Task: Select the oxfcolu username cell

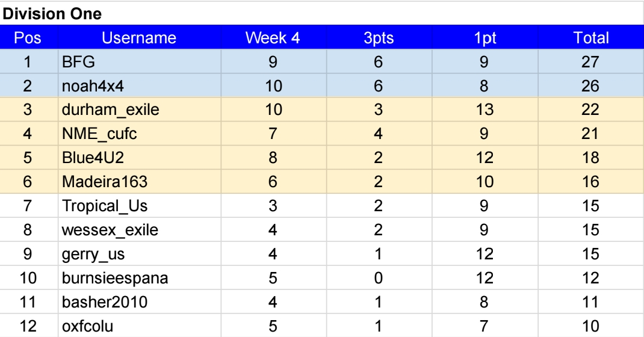Action: [x=139, y=326]
